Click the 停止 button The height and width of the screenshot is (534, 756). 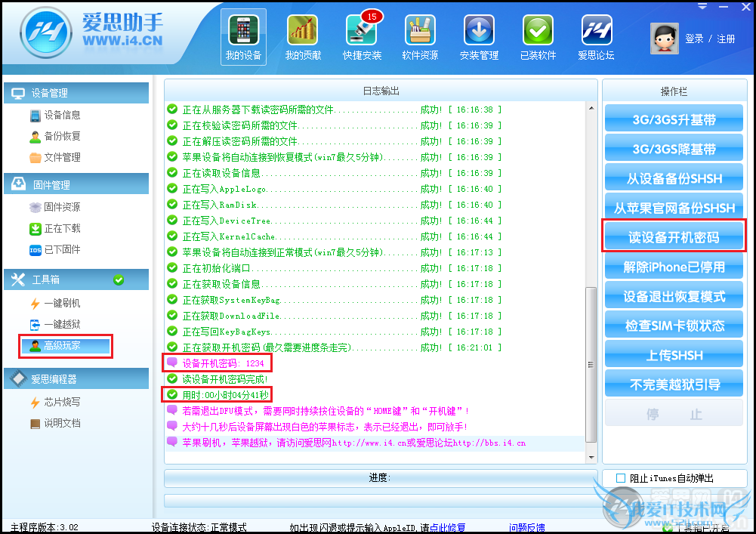pos(674,413)
